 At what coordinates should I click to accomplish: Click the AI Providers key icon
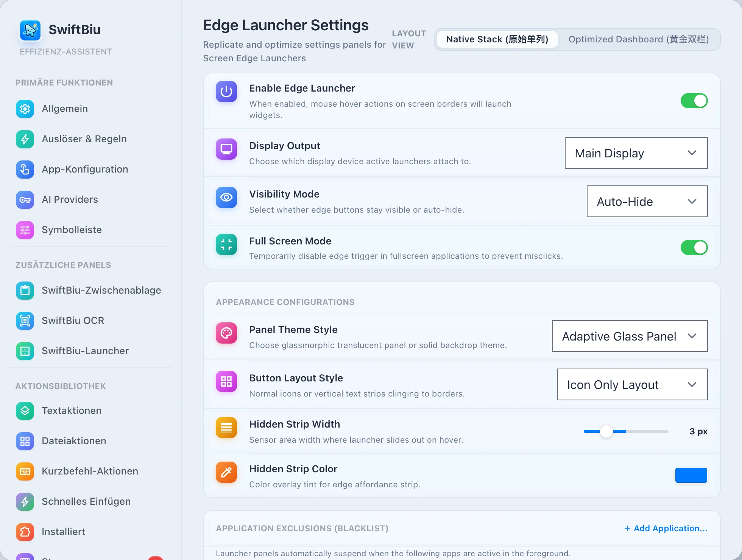[x=25, y=200]
